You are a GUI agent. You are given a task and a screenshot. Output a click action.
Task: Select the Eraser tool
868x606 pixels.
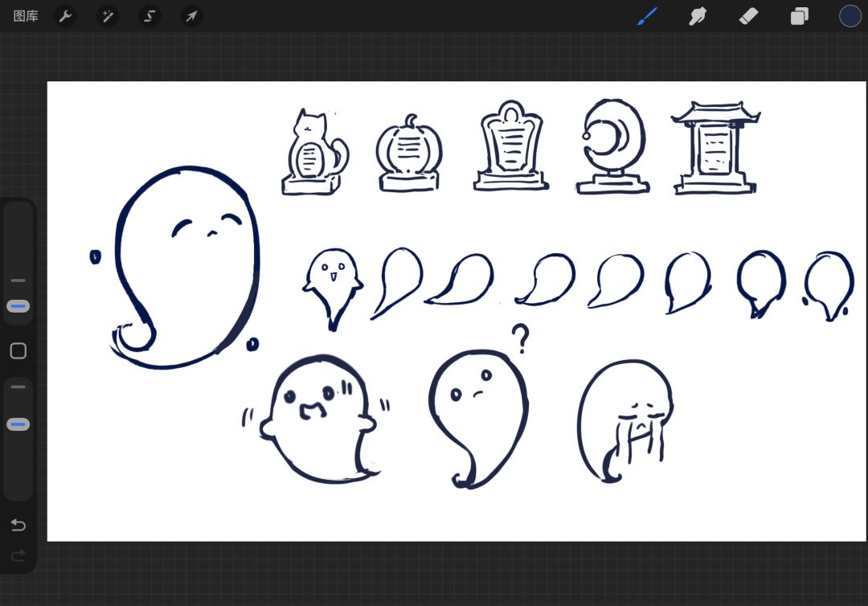click(748, 16)
